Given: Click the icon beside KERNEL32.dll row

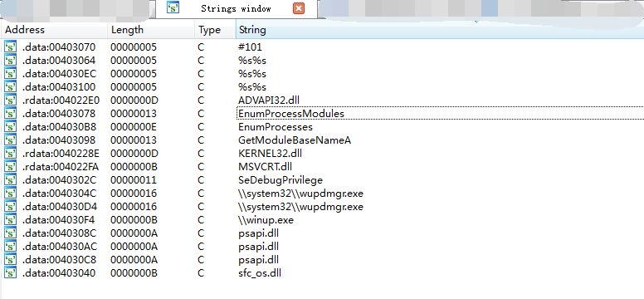Looking at the screenshot, I should point(10,153).
